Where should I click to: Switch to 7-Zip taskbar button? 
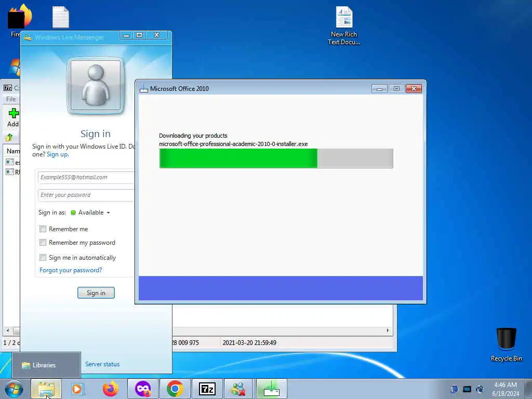click(x=207, y=389)
